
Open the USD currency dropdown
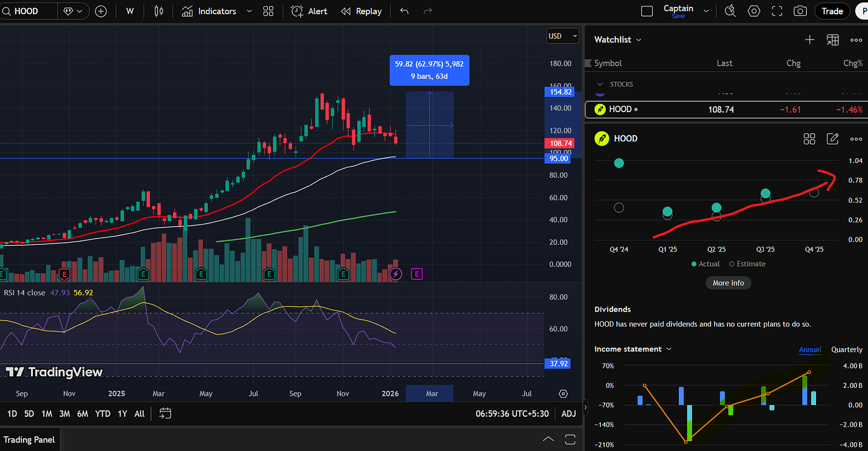pyautogui.click(x=562, y=36)
